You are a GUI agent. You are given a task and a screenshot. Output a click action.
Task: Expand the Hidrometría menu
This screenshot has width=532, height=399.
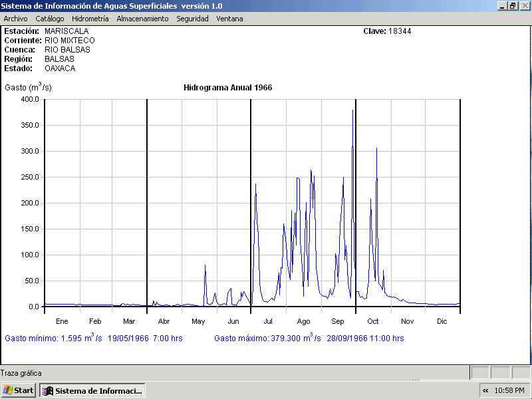(90, 19)
